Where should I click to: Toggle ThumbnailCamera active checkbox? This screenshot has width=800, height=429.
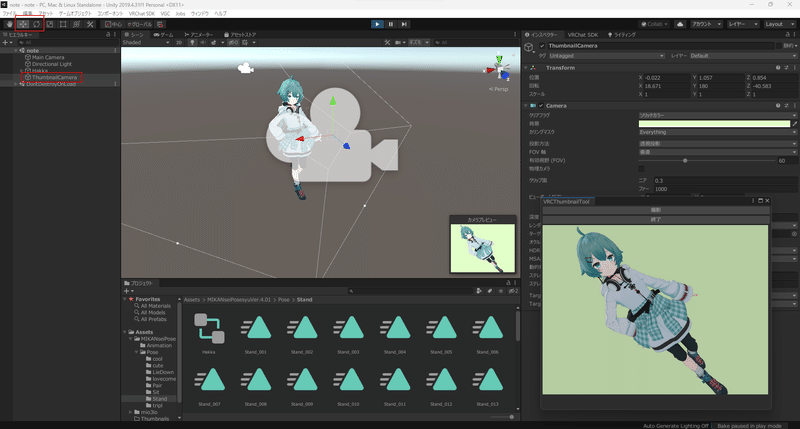click(542, 45)
